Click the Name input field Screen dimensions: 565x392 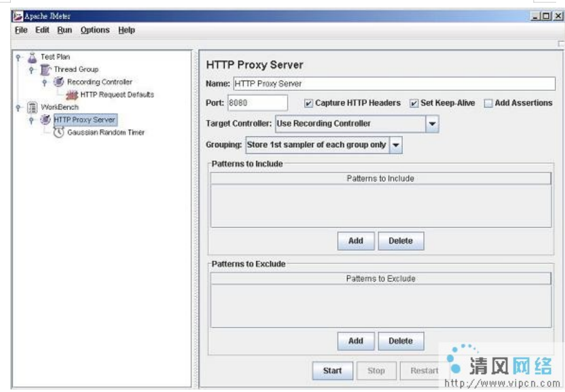pyautogui.click(x=394, y=84)
